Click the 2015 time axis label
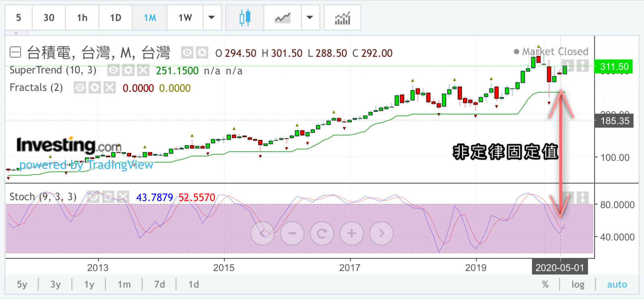 pyautogui.click(x=224, y=268)
